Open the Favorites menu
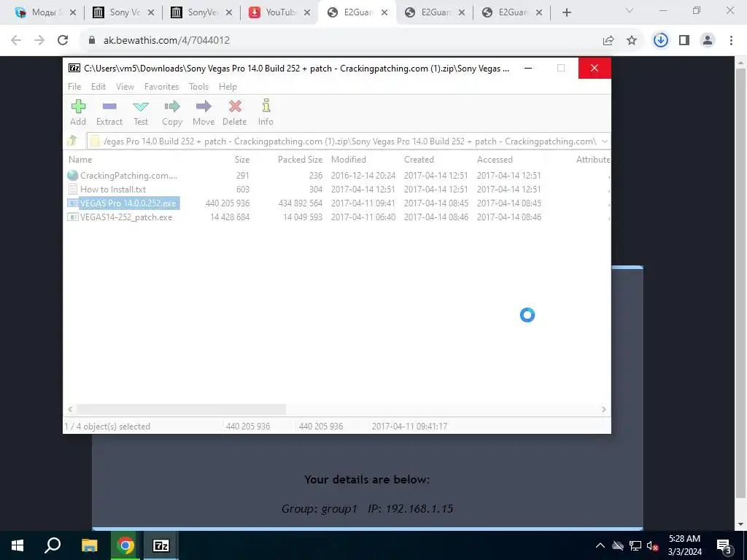The image size is (747, 560). 161,87
